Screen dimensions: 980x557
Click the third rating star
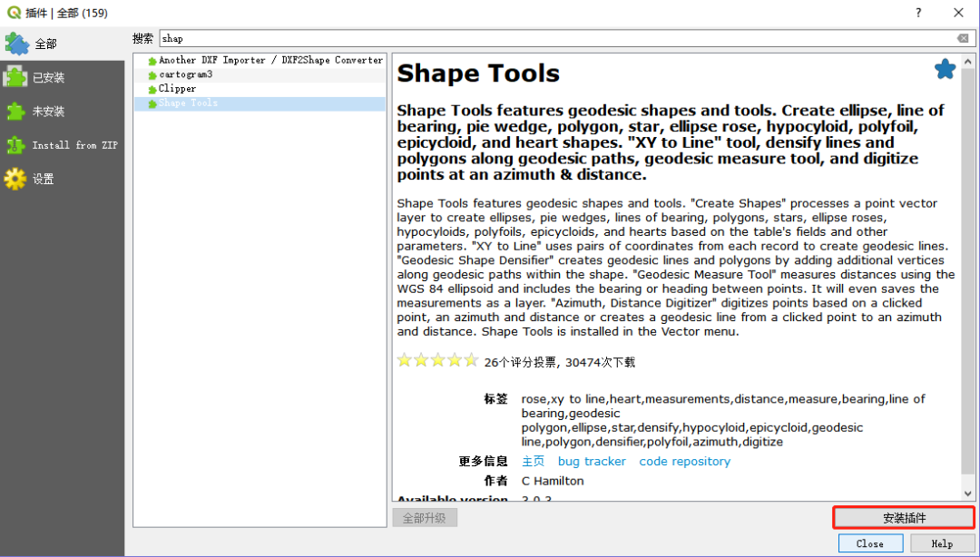438,360
